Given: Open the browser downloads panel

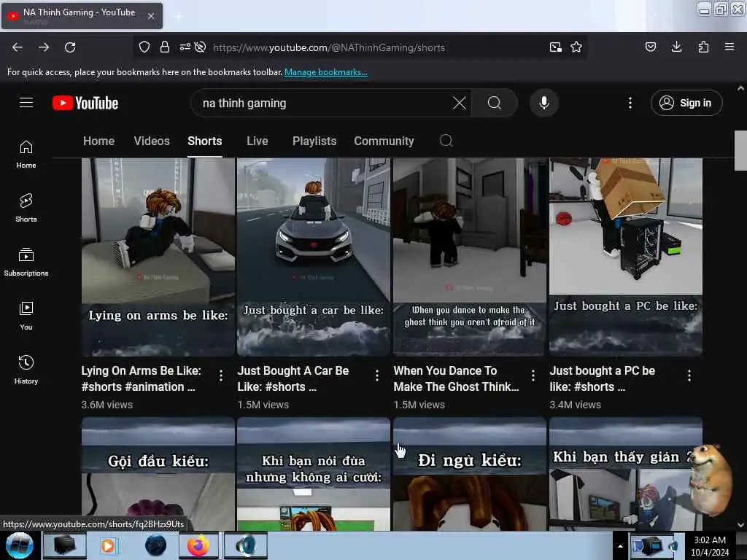Looking at the screenshot, I should click(676, 47).
